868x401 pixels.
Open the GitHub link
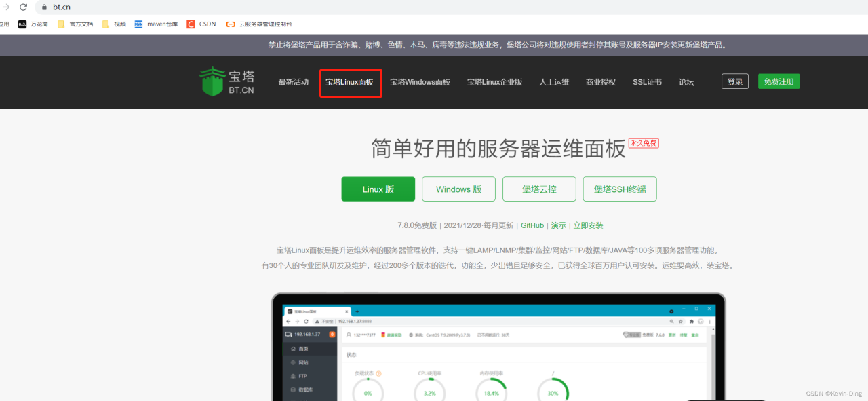pyautogui.click(x=532, y=225)
